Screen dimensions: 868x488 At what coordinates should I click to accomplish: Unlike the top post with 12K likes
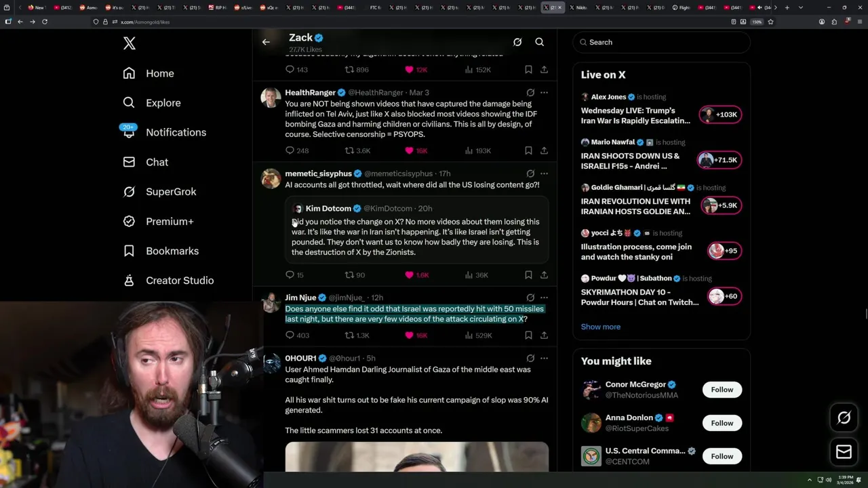[416, 70]
